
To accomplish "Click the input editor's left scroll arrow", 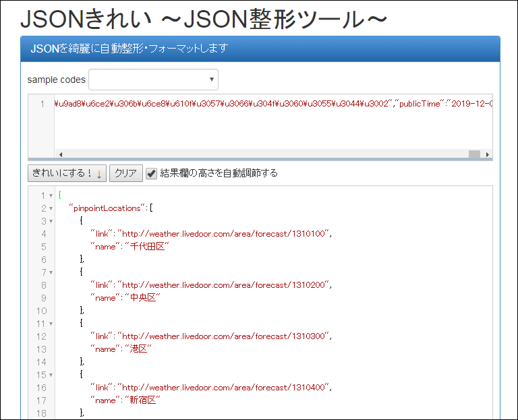I will click(x=61, y=154).
